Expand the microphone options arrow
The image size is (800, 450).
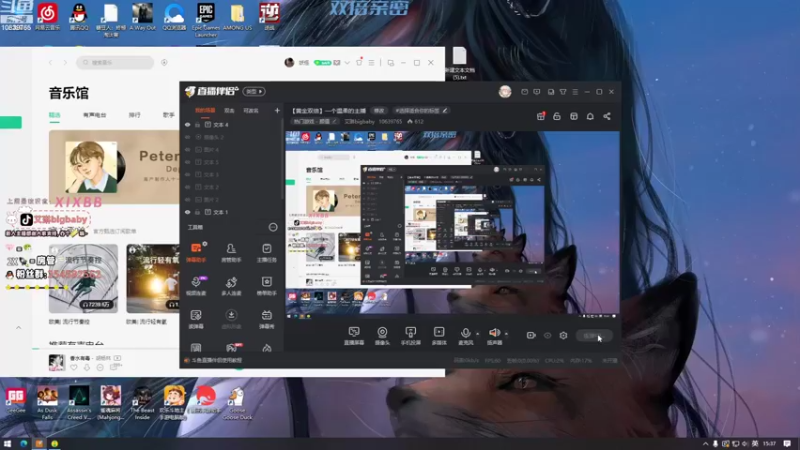click(x=478, y=334)
